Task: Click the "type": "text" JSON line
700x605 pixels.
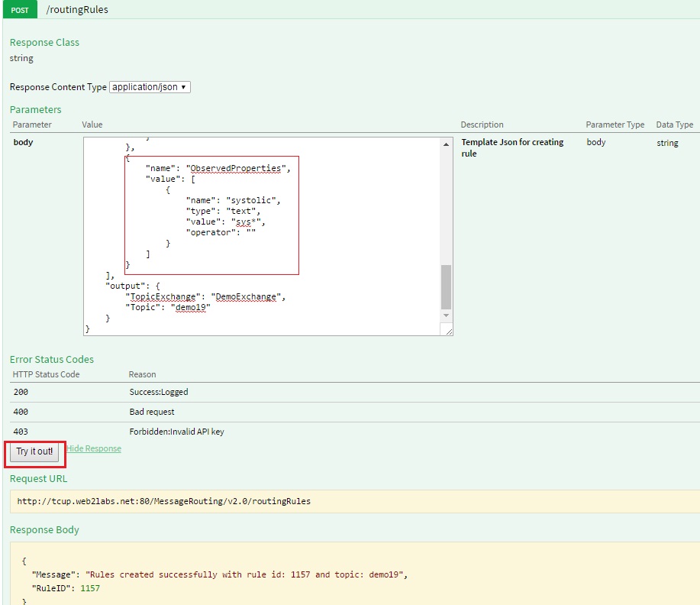Action: [223, 211]
